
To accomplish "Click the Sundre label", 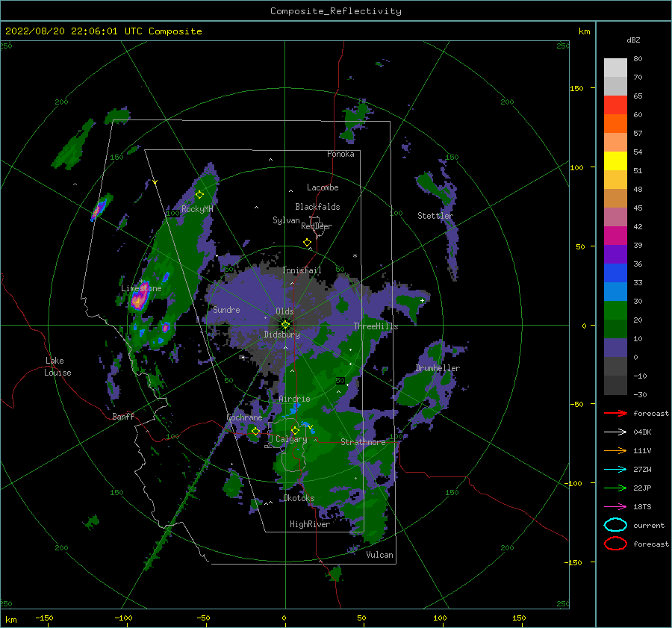I will pos(226,309).
